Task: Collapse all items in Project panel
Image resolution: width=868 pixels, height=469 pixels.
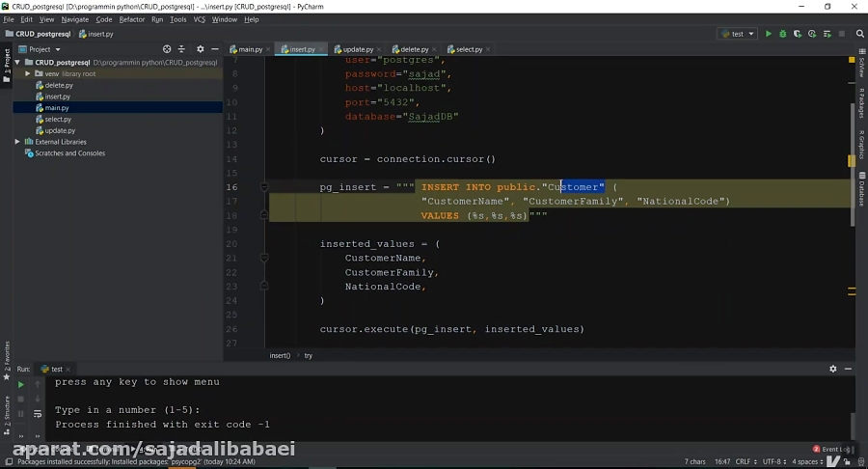Action: click(182, 49)
